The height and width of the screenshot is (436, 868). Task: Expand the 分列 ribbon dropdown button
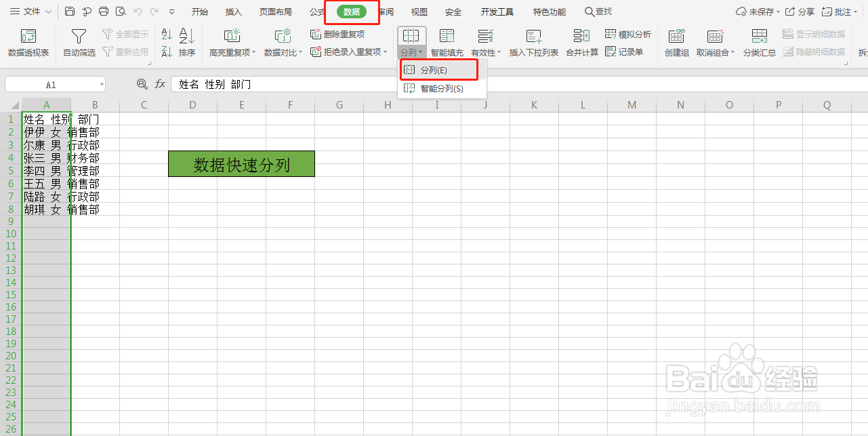click(x=411, y=52)
